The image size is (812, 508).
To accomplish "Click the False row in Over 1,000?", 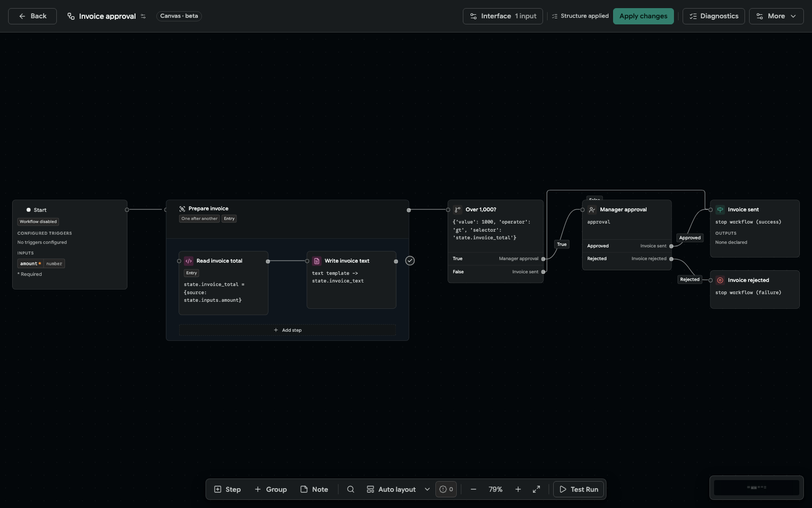I will (x=496, y=272).
